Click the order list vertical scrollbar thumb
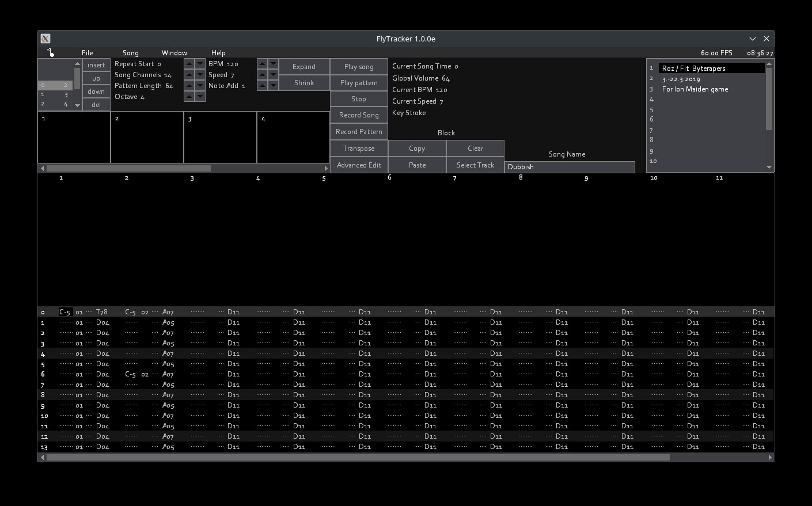812x506 pixels. point(77,79)
